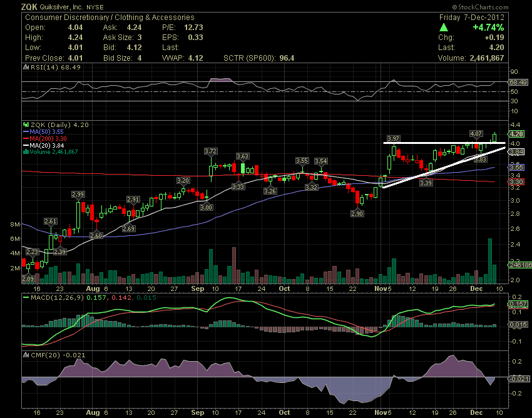
Task: Click the -0.021 CMF right-axis tag
Action: tap(519, 379)
